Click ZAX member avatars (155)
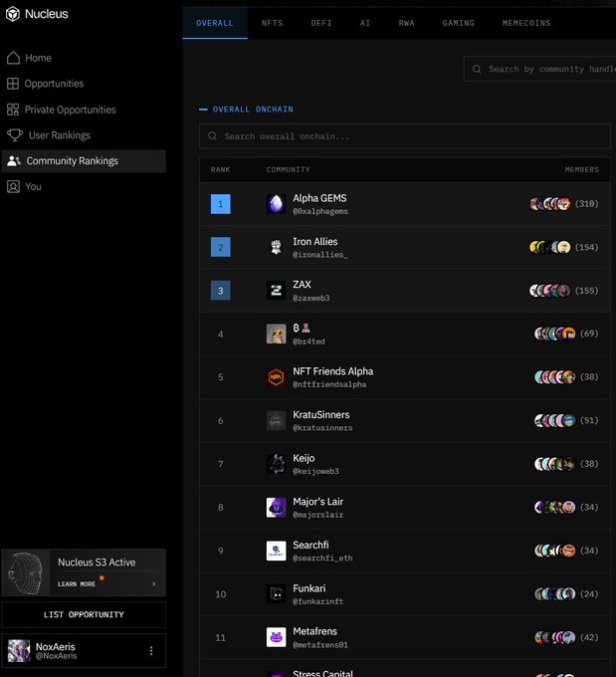 550,290
